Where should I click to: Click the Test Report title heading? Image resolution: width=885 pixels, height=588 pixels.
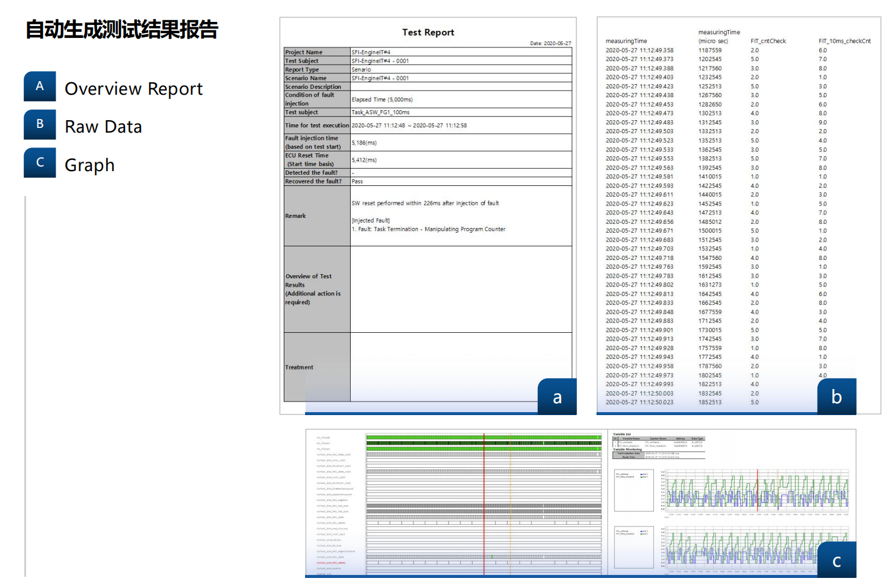pyautogui.click(x=428, y=33)
